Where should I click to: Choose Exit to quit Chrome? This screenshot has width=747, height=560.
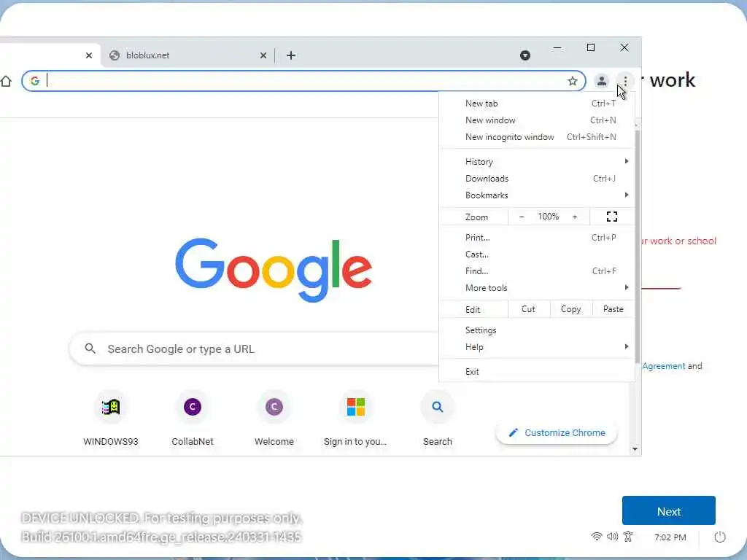537,371
